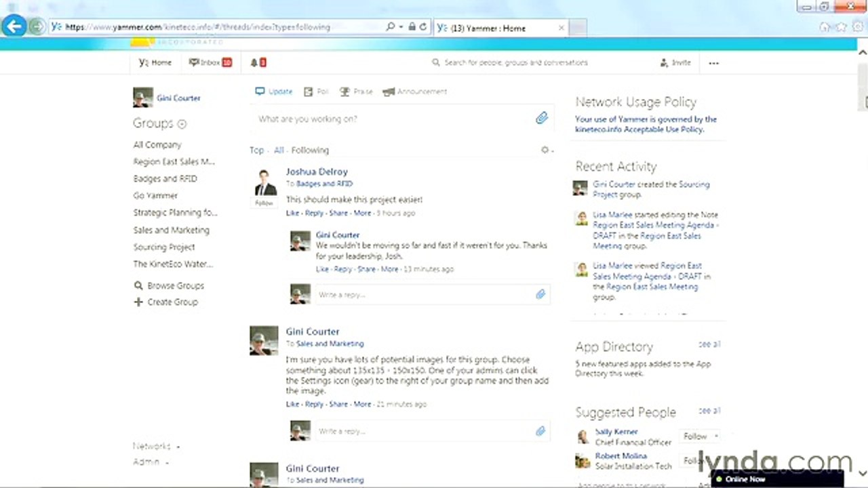Screen dimensions: 868x488
Task: Open the Online Now chat bar
Action: (779, 479)
